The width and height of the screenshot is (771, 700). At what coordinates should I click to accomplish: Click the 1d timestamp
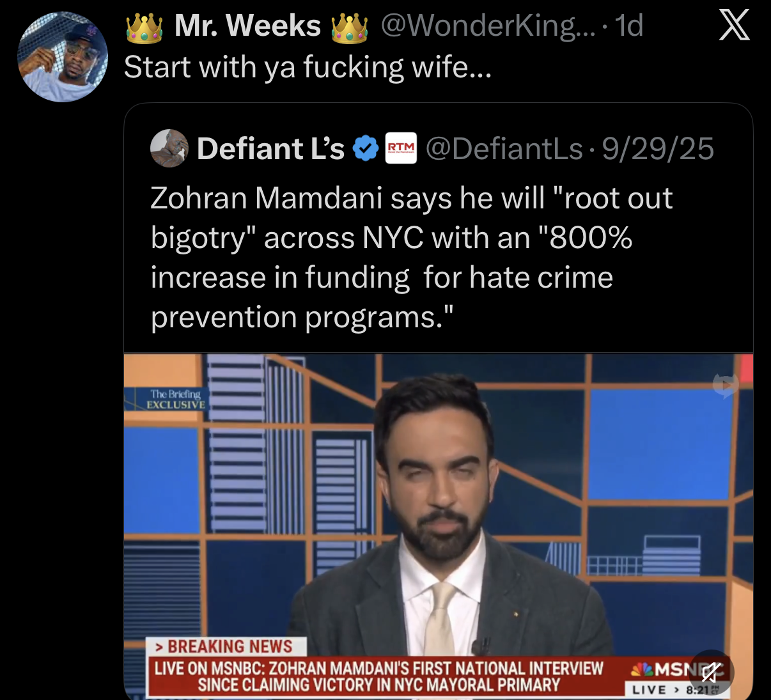pyautogui.click(x=629, y=26)
